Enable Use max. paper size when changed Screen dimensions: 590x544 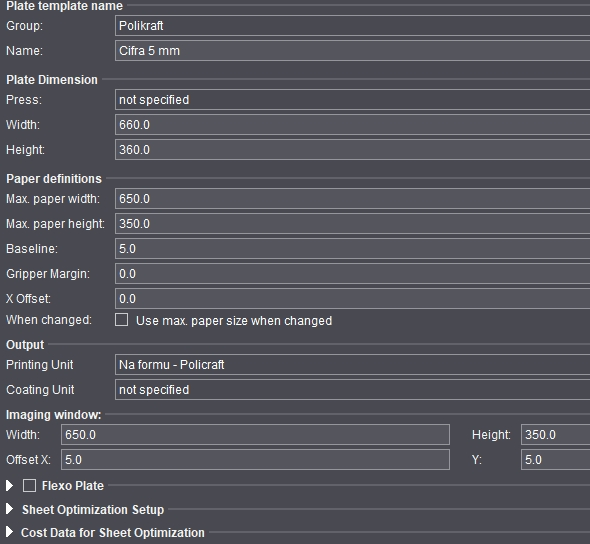click(122, 320)
